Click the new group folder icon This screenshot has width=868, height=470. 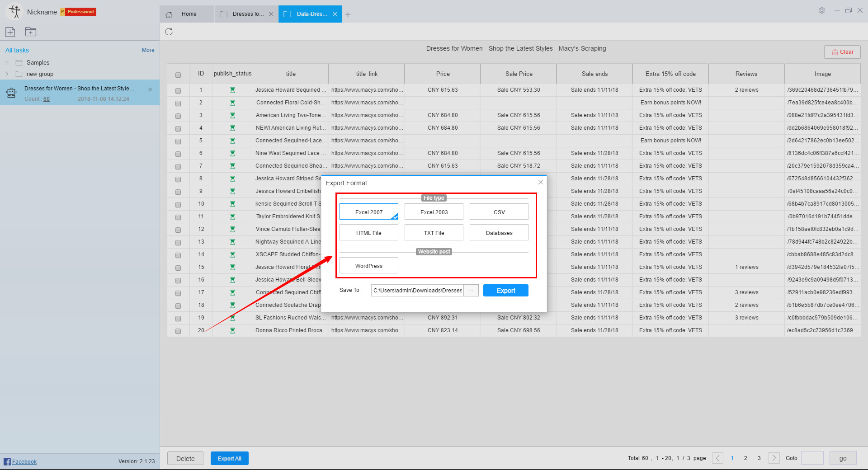click(x=19, y=74)
